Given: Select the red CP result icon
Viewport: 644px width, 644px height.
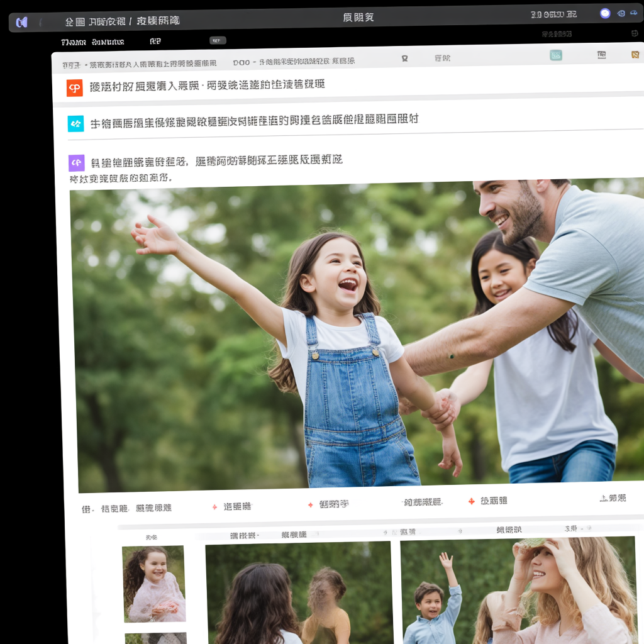Looking at the screenshot, I should click(75, 87).
